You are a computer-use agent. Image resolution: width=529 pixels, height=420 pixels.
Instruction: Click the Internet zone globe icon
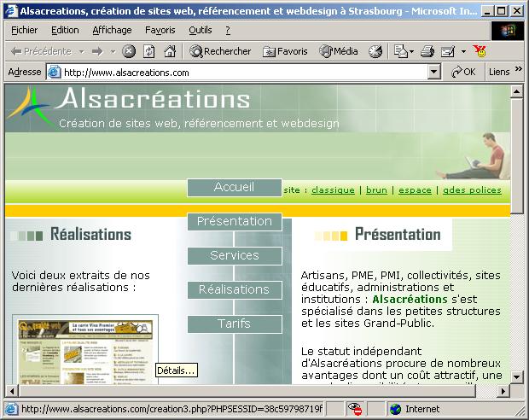(395, 409)
